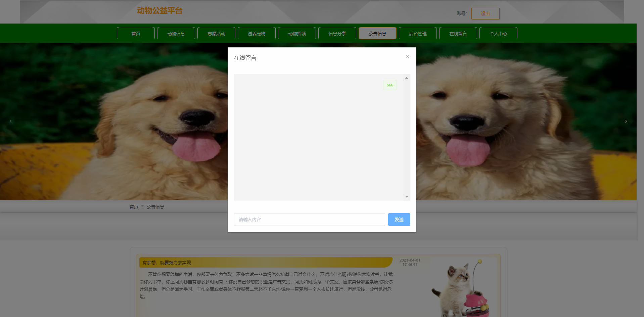Image resolution: width=644 pixels, height=317 pixels.
Task: Click the 退出 logout button
Action: pyautogui.click(x=485, y=13)
